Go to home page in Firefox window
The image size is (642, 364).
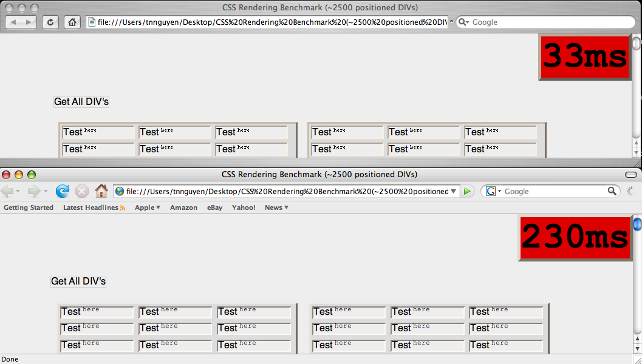pyautogui.click(x=101, y=191)
